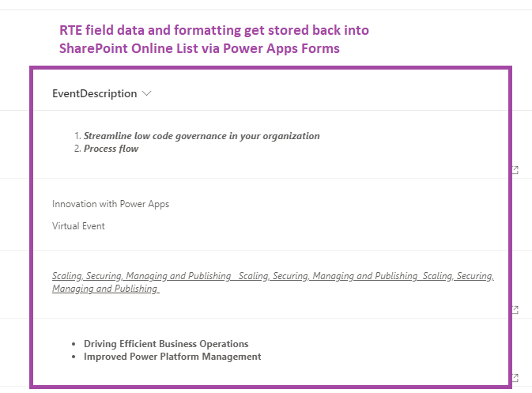This screenshot has height=393, width=532.
Task: Open the share icon beside Scaling, Securing row
Action: 515,309
